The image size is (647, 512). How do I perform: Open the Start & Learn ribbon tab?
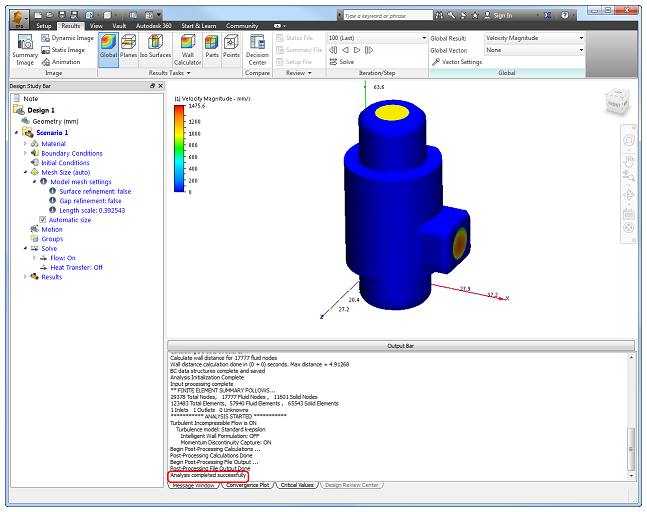(x=199, y=26)
